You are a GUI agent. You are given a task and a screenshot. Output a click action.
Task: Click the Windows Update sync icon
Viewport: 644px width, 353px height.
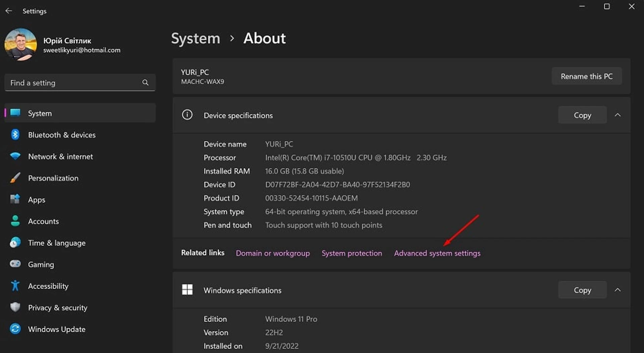[x=15, y=329]
